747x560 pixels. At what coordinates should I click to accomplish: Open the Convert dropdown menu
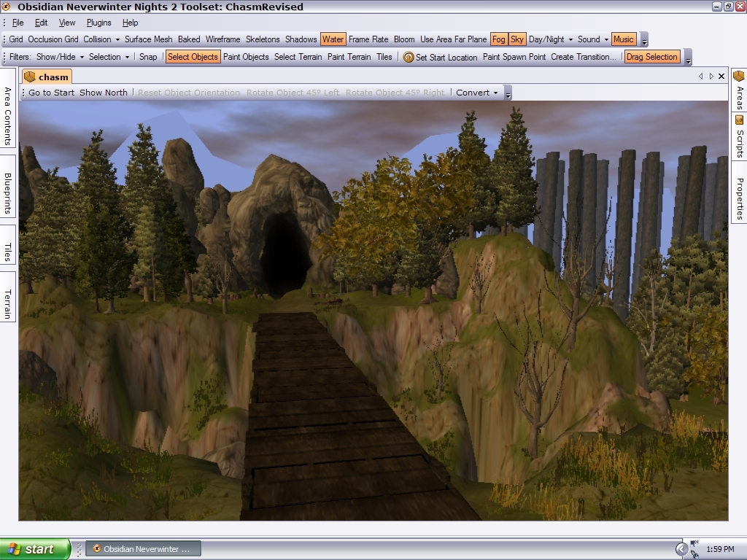pos(477,93)
